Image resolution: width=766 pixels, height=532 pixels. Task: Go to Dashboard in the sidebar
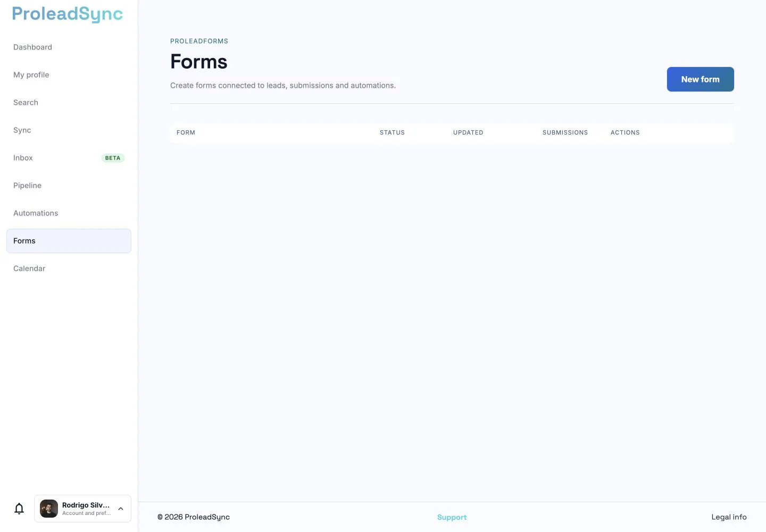click(69, 47)
